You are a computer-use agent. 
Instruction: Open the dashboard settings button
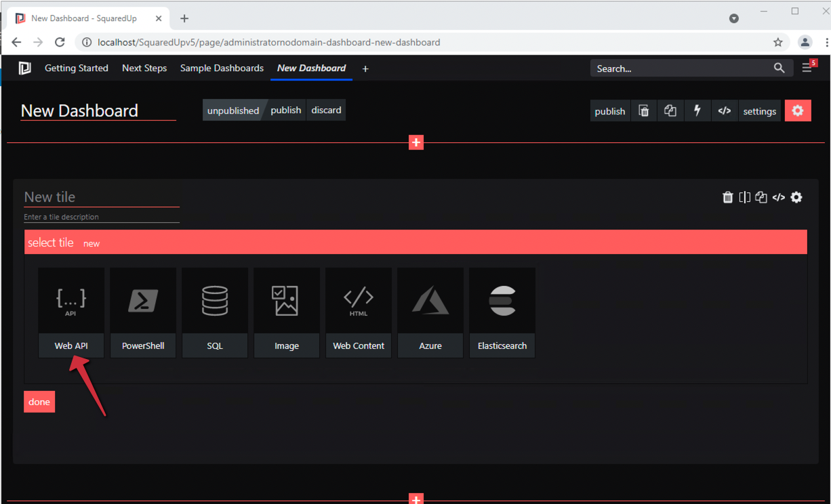760,111
